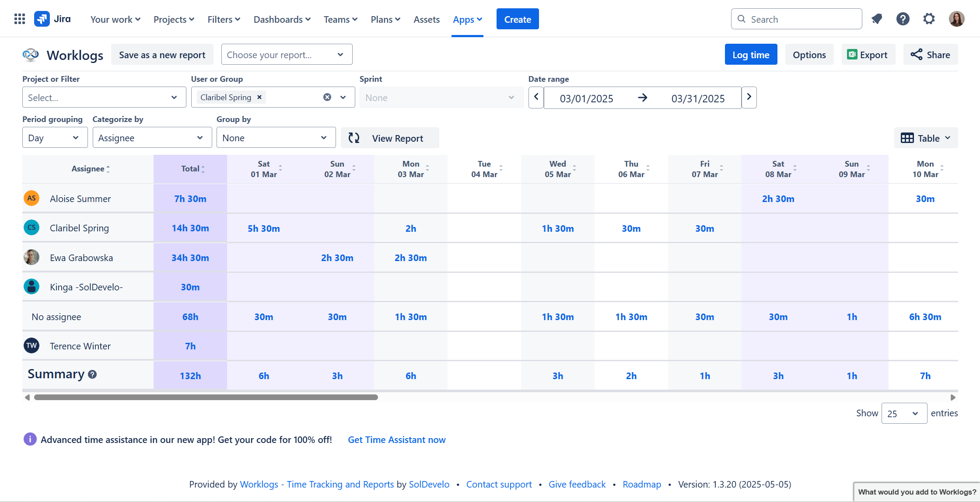
Task: Open the Plans menu
Action: [x=385, y=19]
